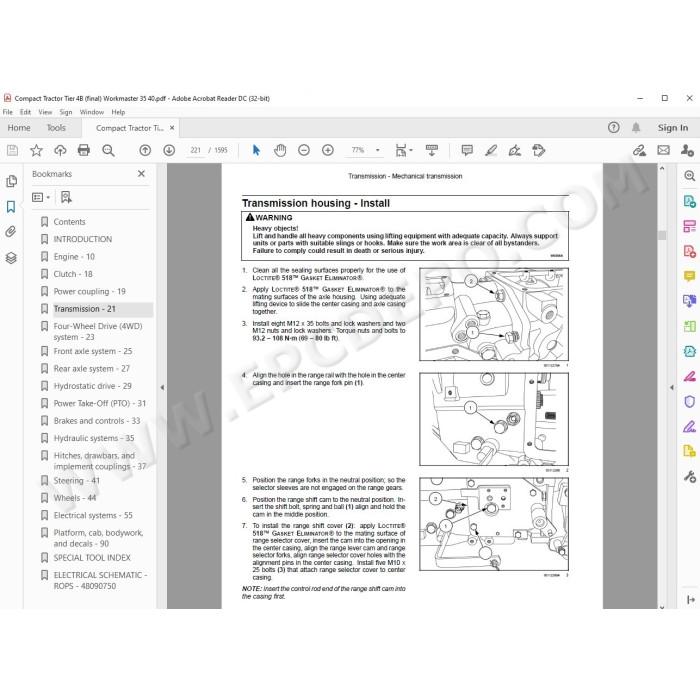Viewport: 700px width, 700px height.
Task: Click the share with others person icon
Action: click(687, 150)
